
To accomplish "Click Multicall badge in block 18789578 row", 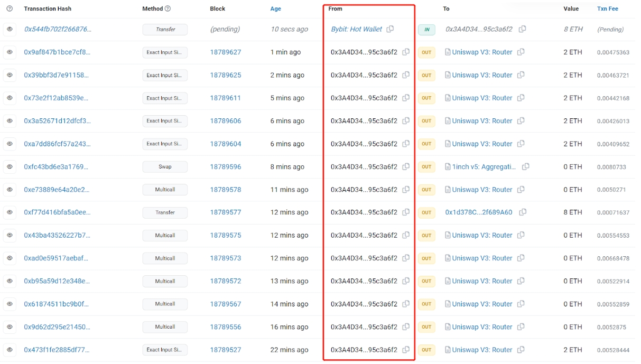I will click(x=165, y=190).
